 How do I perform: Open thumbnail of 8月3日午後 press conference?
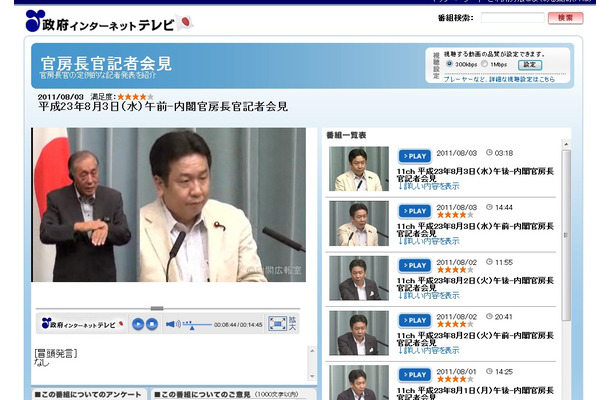(359, 169)
